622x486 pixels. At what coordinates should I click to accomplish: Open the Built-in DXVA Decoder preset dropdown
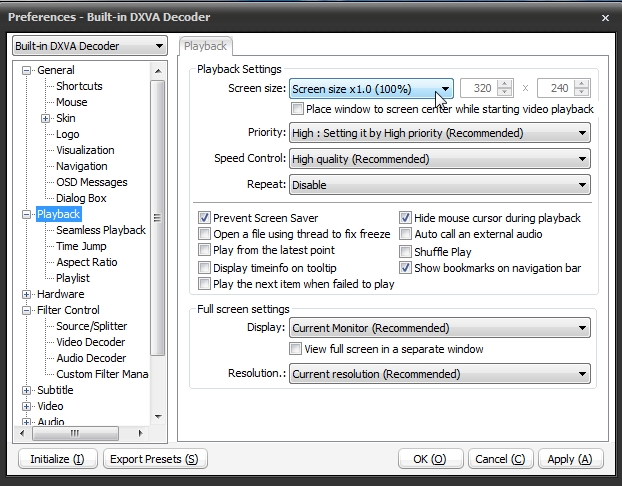(x=90, y=46)
